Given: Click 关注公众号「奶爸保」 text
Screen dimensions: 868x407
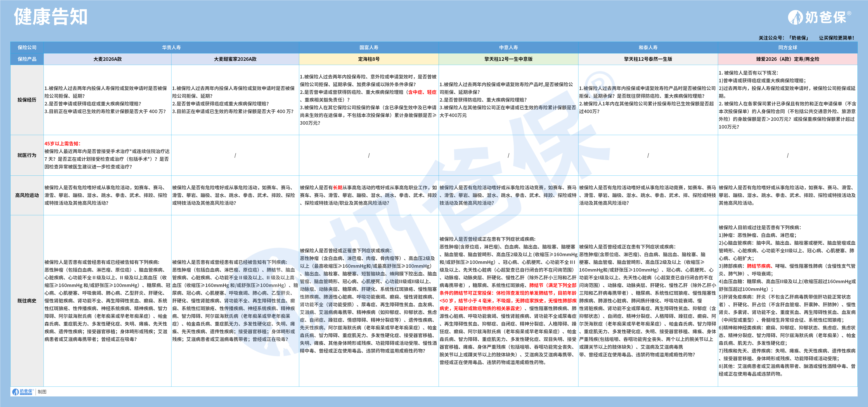Looking at the screenshot, I should pos(783,38).
